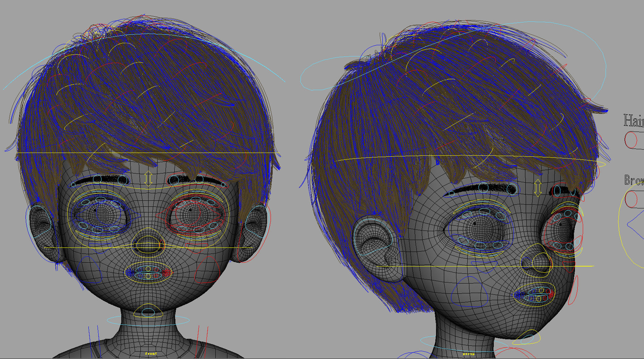This screenshot has width=644, height=359.
Task: Select brow up-down arrow control in front view
Action: tap(148, 178)
